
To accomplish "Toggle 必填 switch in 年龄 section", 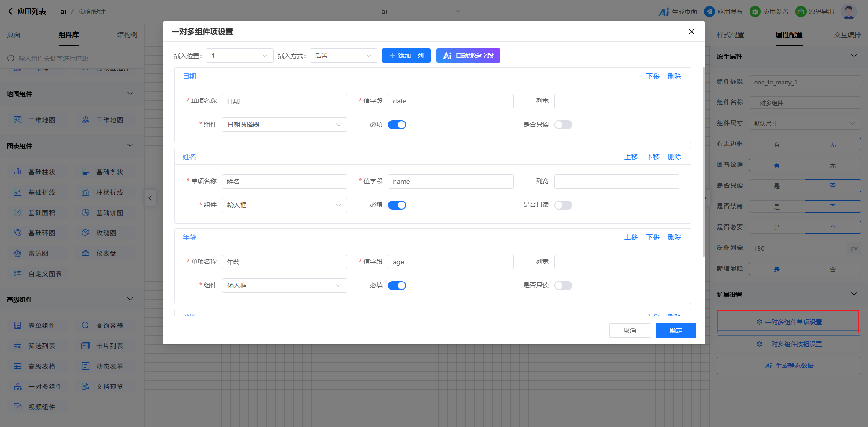I will [x=397, y=286].
